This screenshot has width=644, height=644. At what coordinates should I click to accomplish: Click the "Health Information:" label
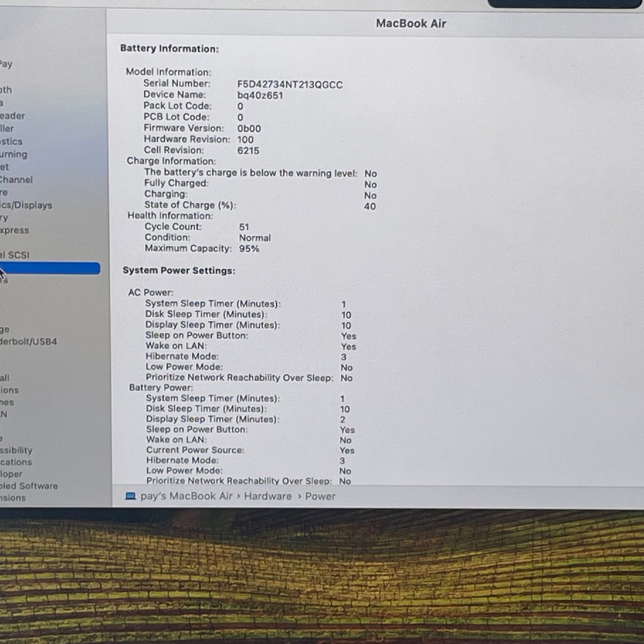click(170, 216)
